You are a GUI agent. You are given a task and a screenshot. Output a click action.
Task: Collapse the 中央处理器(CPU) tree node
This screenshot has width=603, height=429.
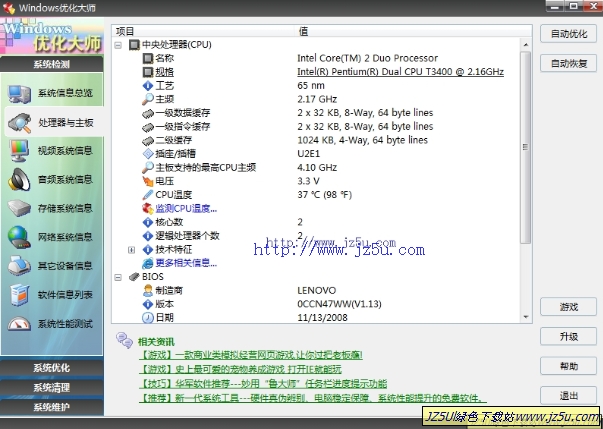pyautogui.click(x=118, y=45)
